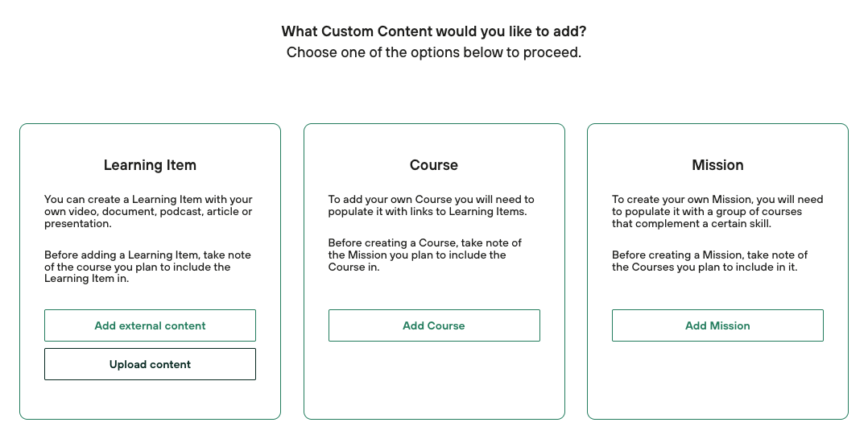Click 'To add your own Course' paragraph
Screen dimensions: 868x435
coord(431,205)
